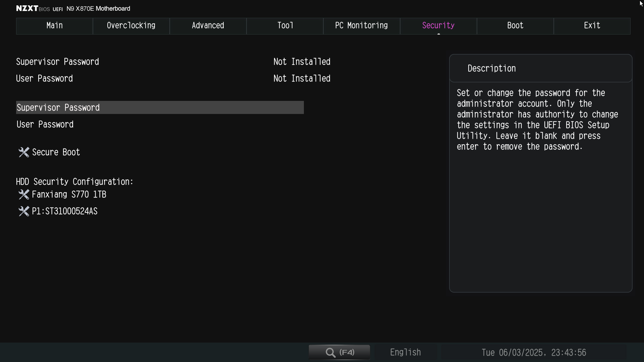Viewport: 644px width, 362px height.
Task: Click the magnifier search icon
Action: [330, 353]
